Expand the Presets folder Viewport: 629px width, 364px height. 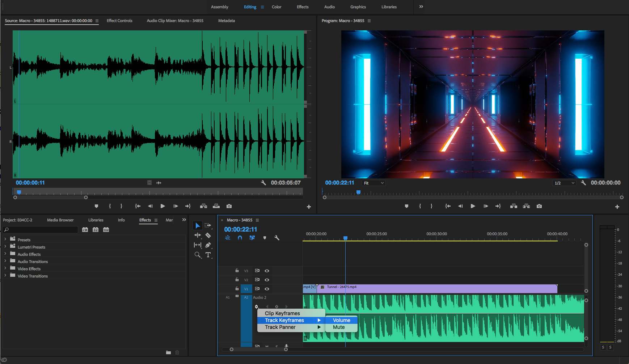[5, 239]
